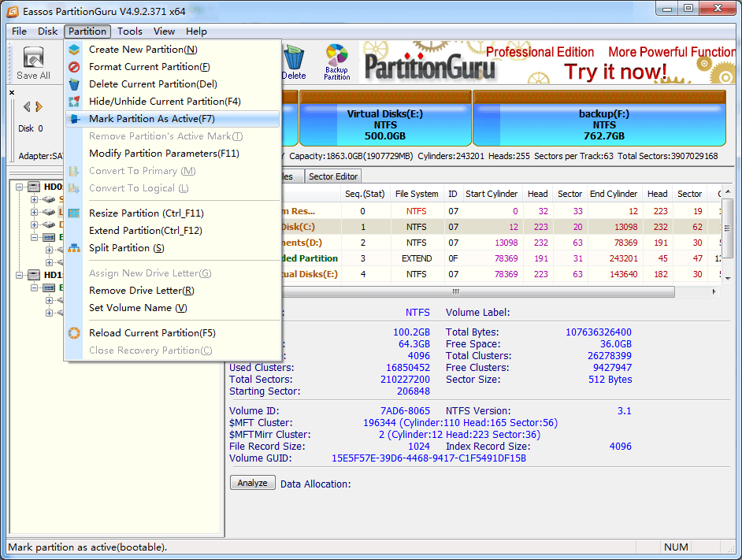Open the Tools menu
The width and height of the screenshot is (742, 560).
[x=130, y=32]
